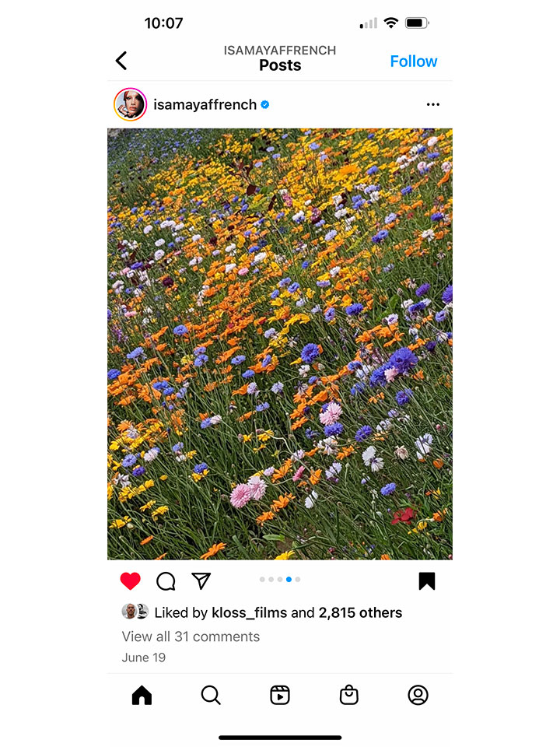
Task: View the 2,815 others likes list
Action: click(360, 612)
